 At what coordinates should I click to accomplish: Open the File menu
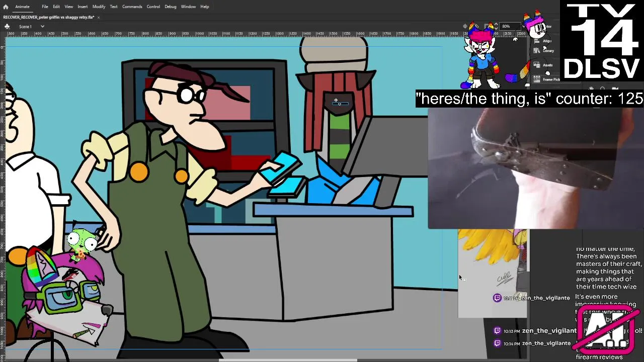45,7
